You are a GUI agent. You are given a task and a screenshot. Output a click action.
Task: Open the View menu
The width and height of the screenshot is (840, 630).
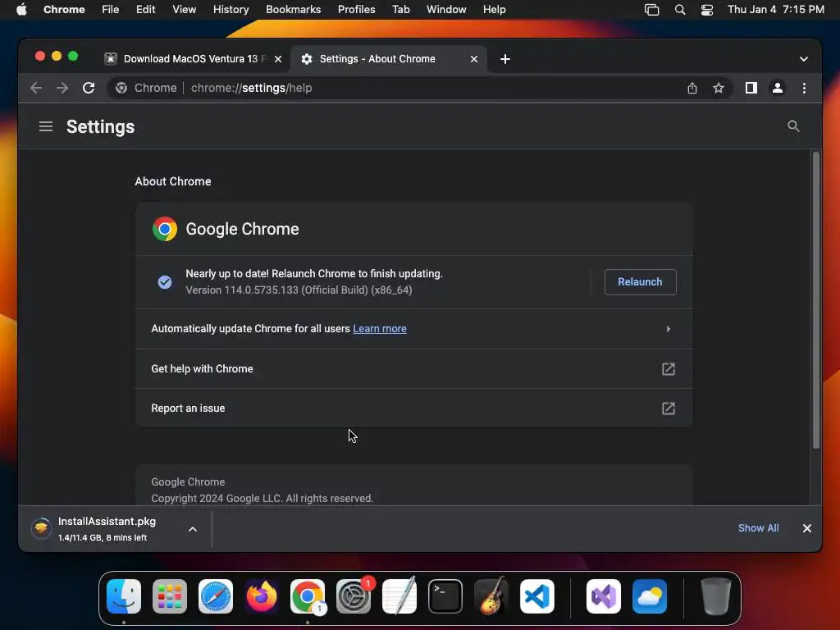184,10
